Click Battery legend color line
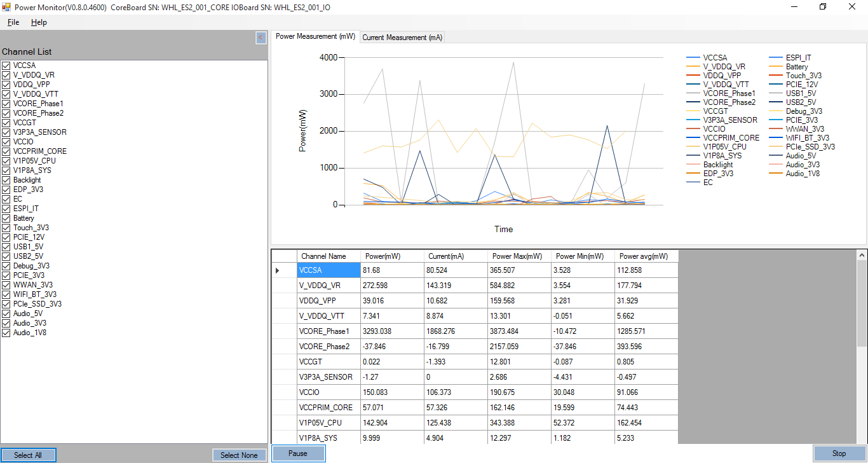Image resolution: width=868 pixels, height=463 pixels. pos(775,67)
